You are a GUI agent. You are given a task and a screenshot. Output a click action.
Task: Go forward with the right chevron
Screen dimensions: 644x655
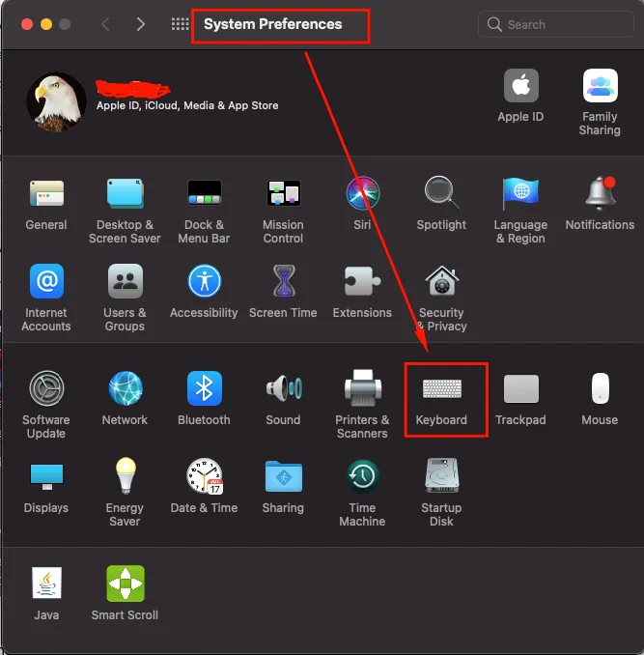pyautogui.click(x=141, y=24)
